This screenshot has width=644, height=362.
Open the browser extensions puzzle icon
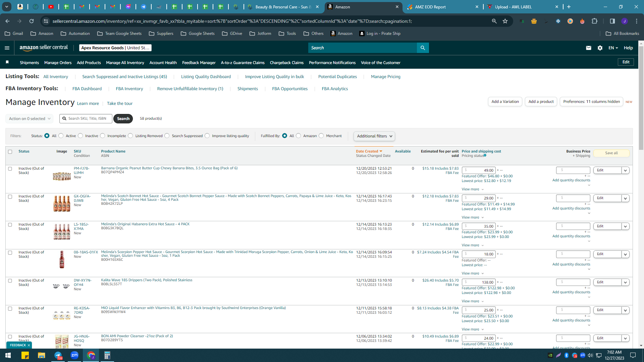pyautogui.click(x=594, y=21)
